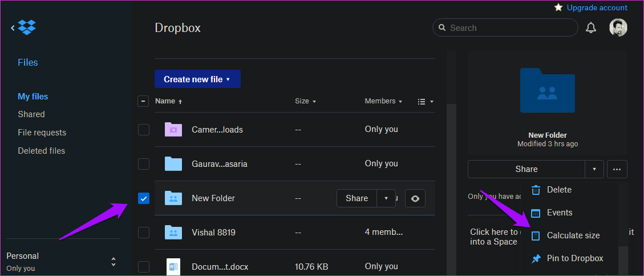
Task: Click the Pin to Dropbox pin icon
Action: click(x=536, y=259)
